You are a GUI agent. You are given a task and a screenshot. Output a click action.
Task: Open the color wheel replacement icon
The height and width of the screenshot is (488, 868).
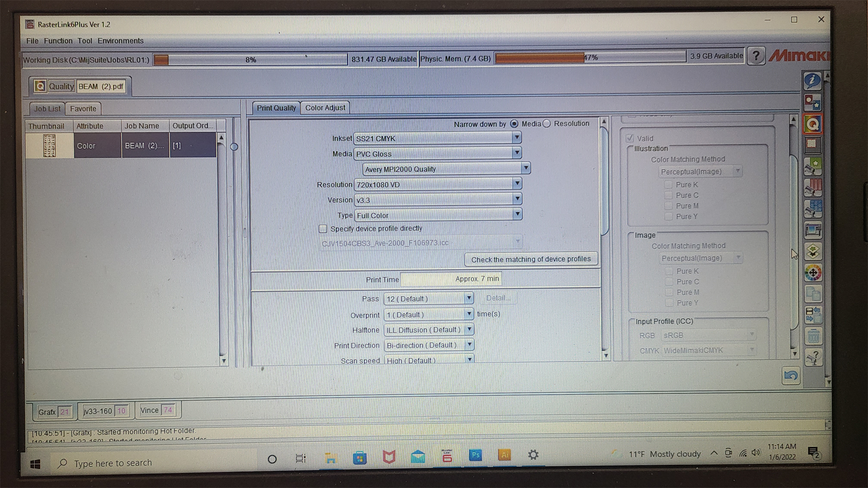(x=813, y=273)
